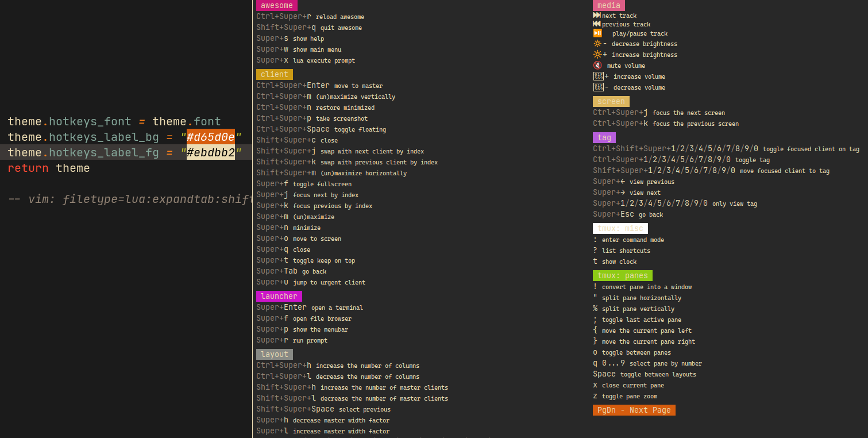Click the 'return theme' line in editor
This screenshot has width=868, height=438.
pos(49,168)
